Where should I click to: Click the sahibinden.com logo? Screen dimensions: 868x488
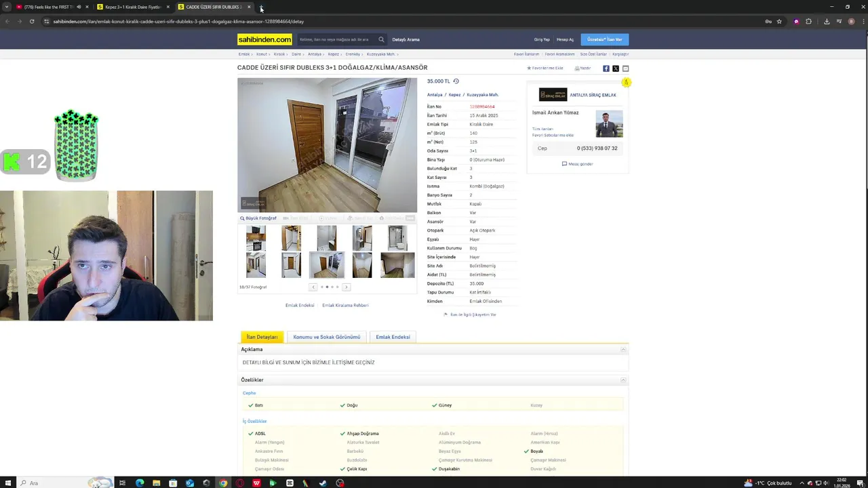264,39
